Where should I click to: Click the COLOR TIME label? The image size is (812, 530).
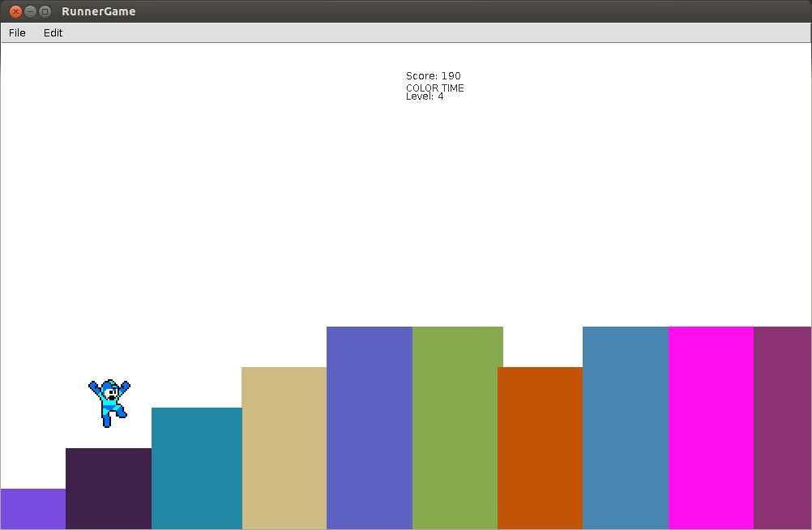[435, 88]
